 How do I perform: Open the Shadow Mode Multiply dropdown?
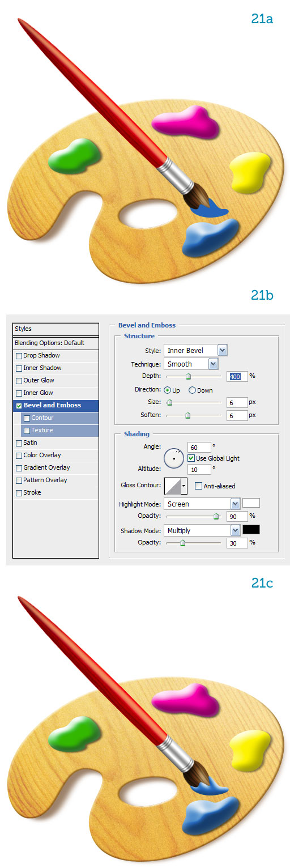pos(202,530)
